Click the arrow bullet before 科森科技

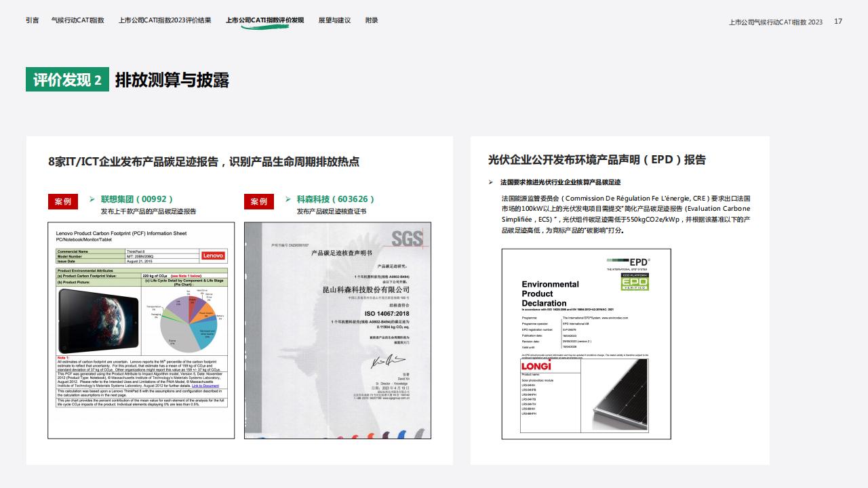[288, 199]
